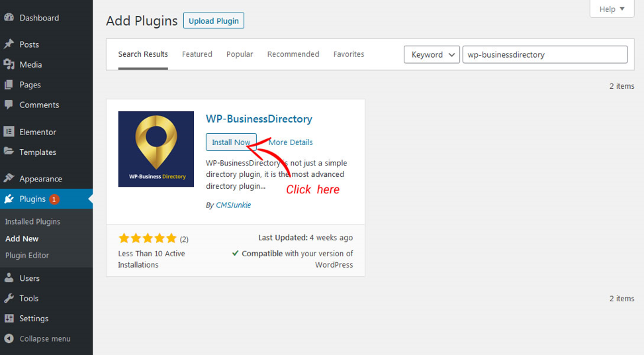The height and width of the screenshot is (355, 644).
Task: Click the Comments speech bubble icon
Action: 9,105
